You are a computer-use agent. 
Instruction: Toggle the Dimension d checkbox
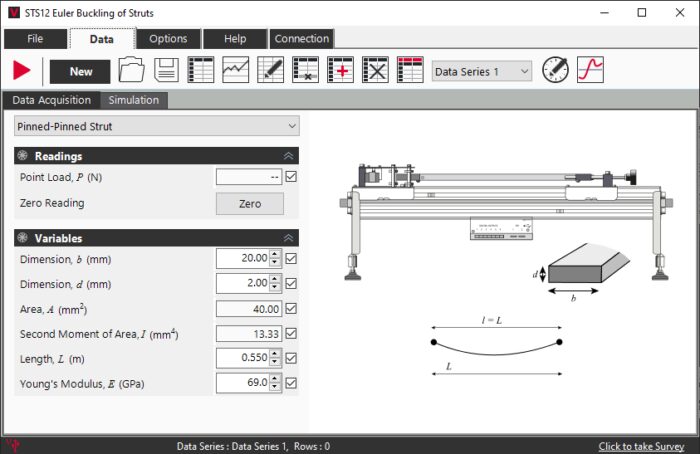[x=291, y=283]
